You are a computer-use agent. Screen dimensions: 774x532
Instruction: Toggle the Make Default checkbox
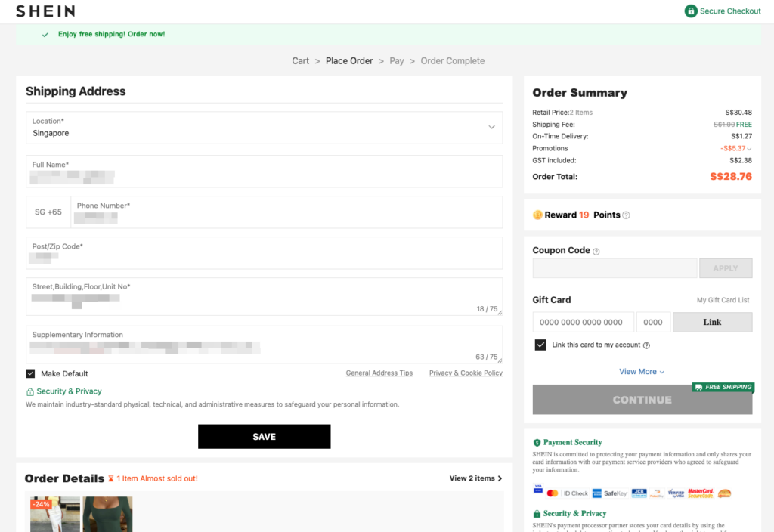point(30,373)
